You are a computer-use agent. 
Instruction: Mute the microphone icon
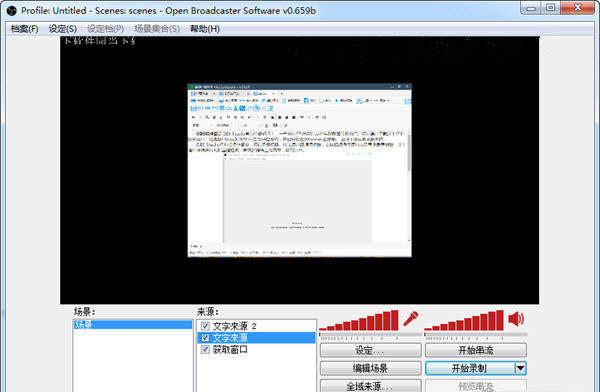410,319
